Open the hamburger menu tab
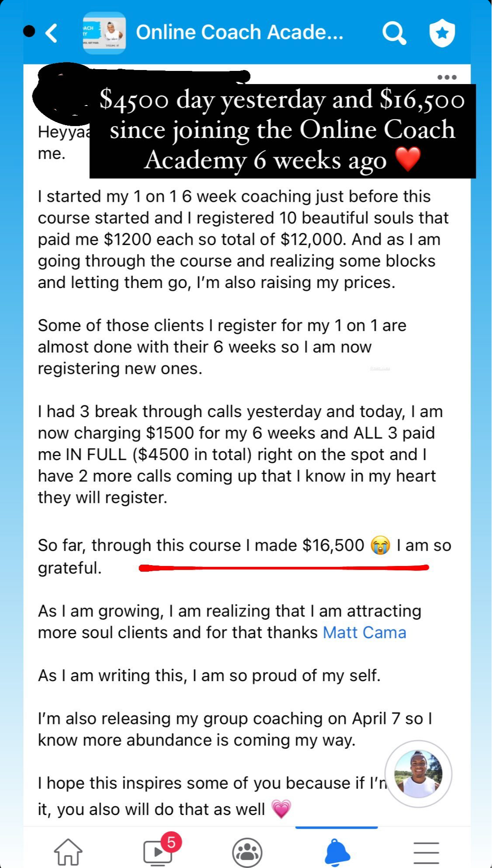 (x=426, y=852)
